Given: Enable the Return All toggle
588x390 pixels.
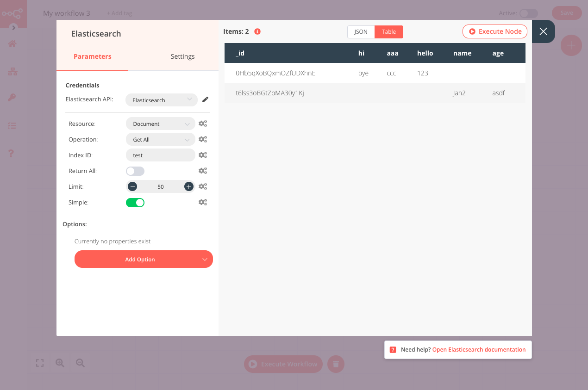Looking at the screenshot, I should [135, 171].
